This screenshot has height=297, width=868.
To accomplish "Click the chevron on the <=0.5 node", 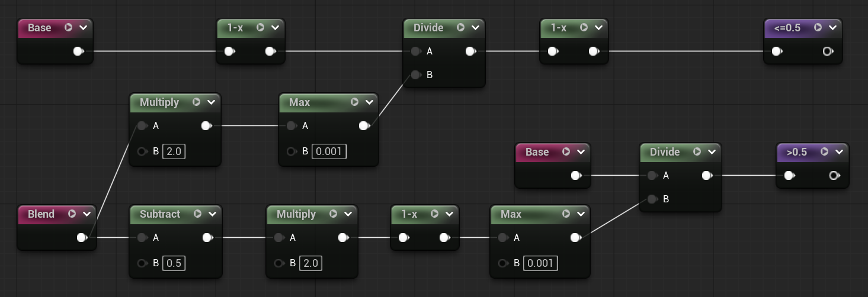I will tap(833, 28).
